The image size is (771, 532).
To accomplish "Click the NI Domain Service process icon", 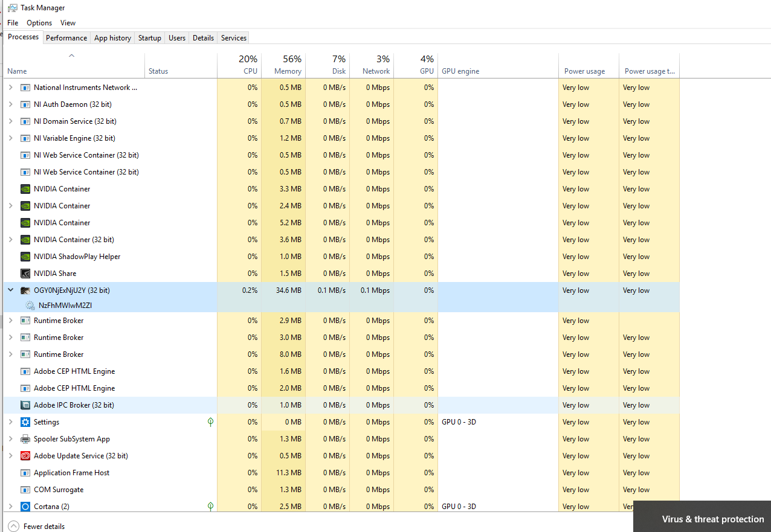I will pyautogui.click(x=25, y=121).
